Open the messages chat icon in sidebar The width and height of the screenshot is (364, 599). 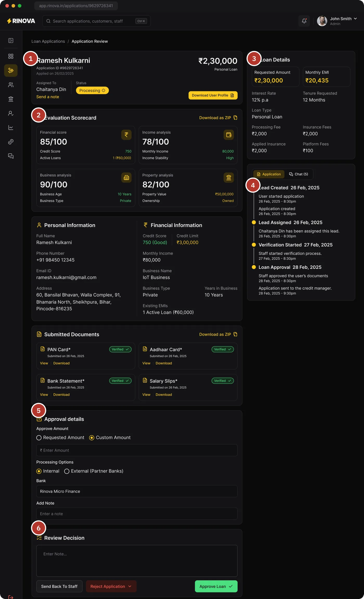click(x=11, y=156)
